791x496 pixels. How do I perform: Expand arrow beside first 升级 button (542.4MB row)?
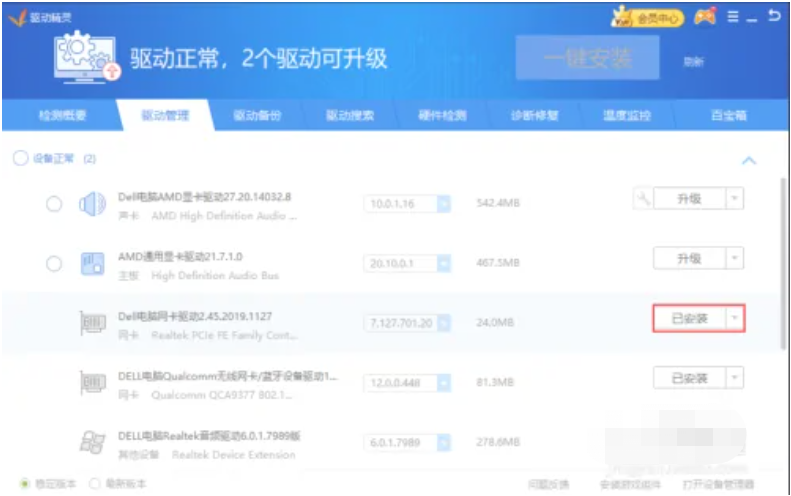(734, 198)
